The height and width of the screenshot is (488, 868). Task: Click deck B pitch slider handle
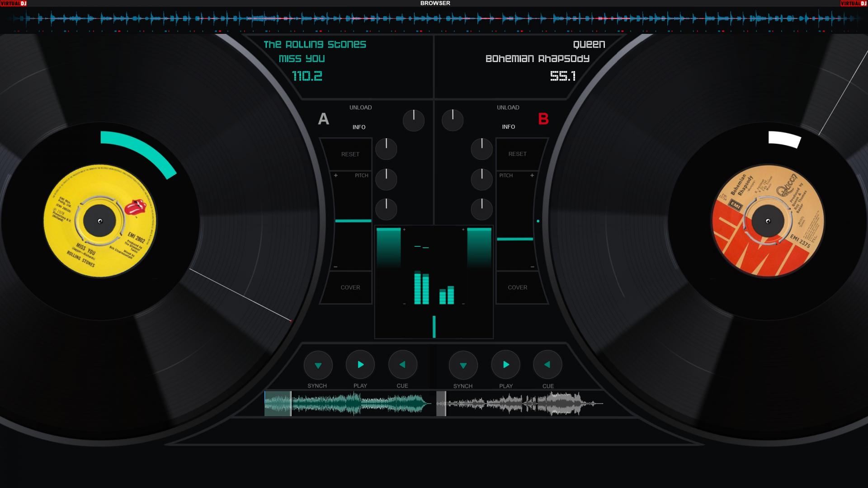[515, 239]
